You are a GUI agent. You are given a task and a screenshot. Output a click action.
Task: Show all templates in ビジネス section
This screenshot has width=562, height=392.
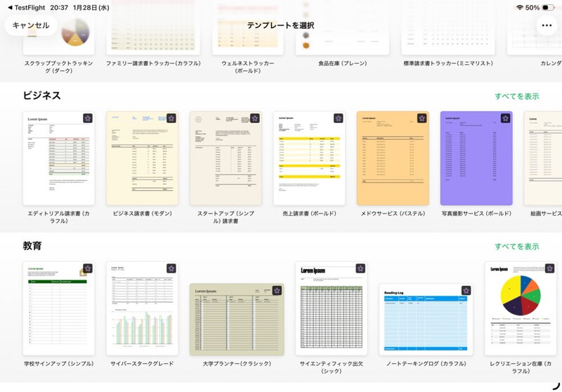[x=516, y=96]
